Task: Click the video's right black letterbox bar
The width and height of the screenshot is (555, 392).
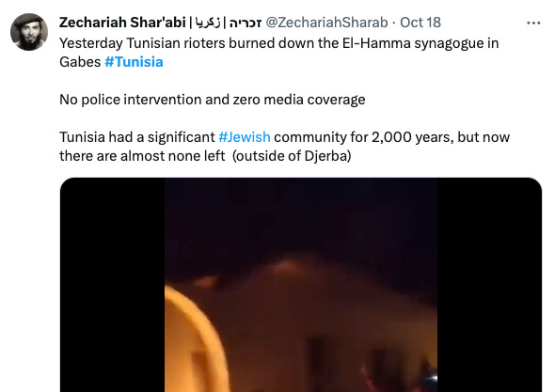Action: tap(489, 285)
